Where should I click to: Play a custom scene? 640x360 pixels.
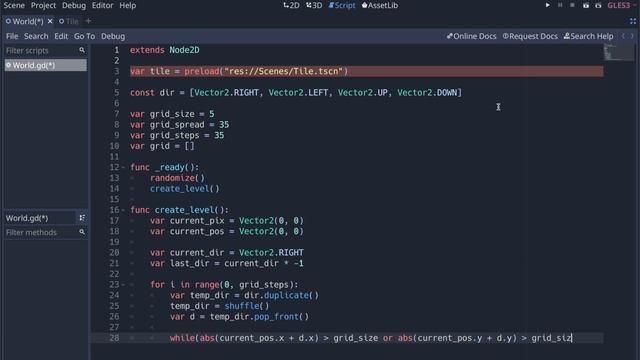click(598, 5)
